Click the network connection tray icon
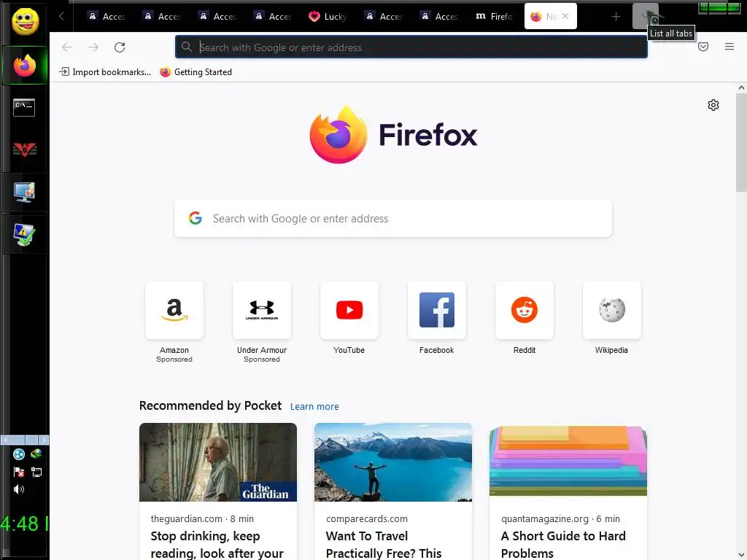 [36, 472]
